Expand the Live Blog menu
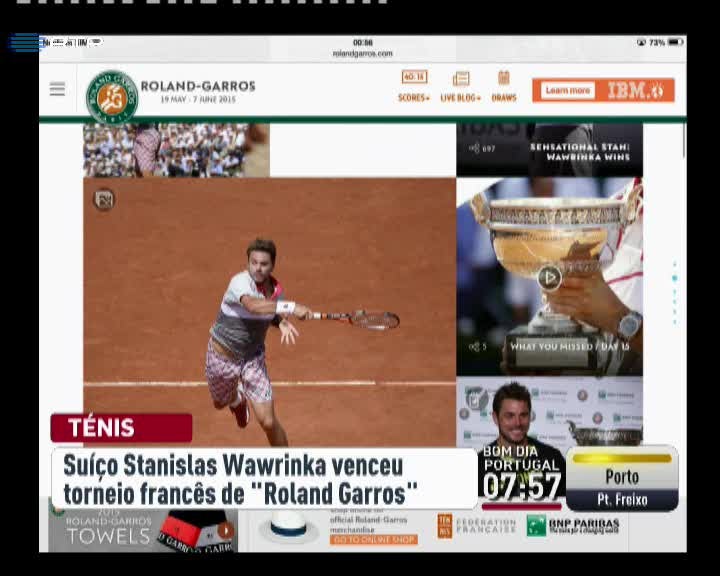This screenshot has height=576, width=720. pyautogui.click(x=461, y=86)
